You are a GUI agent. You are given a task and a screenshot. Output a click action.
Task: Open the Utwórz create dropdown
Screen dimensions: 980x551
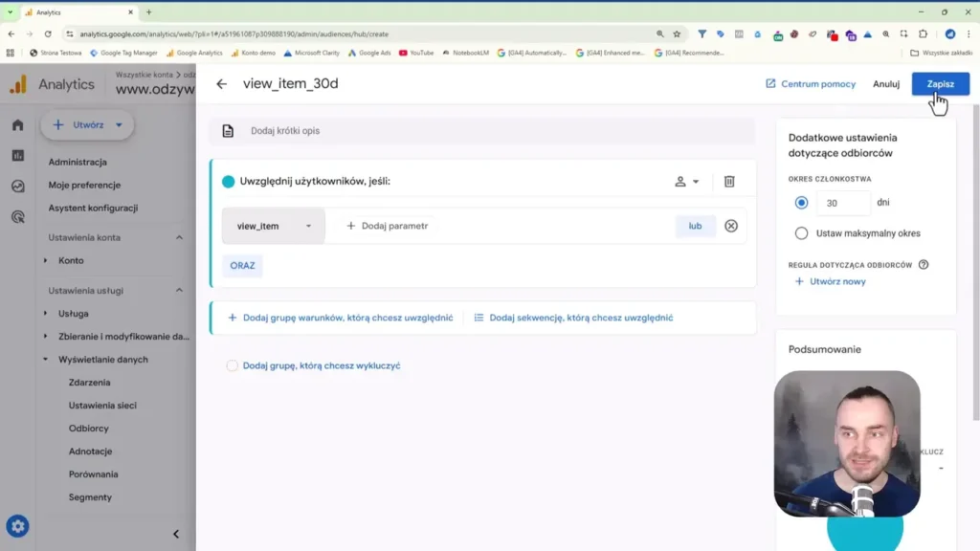coord(87,125)
